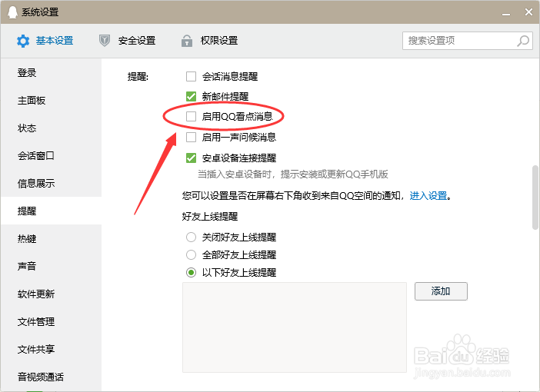Click the QQ penguin icon in title bar
The width and height of the screenshot is (540, 392).
pos(12,12)
